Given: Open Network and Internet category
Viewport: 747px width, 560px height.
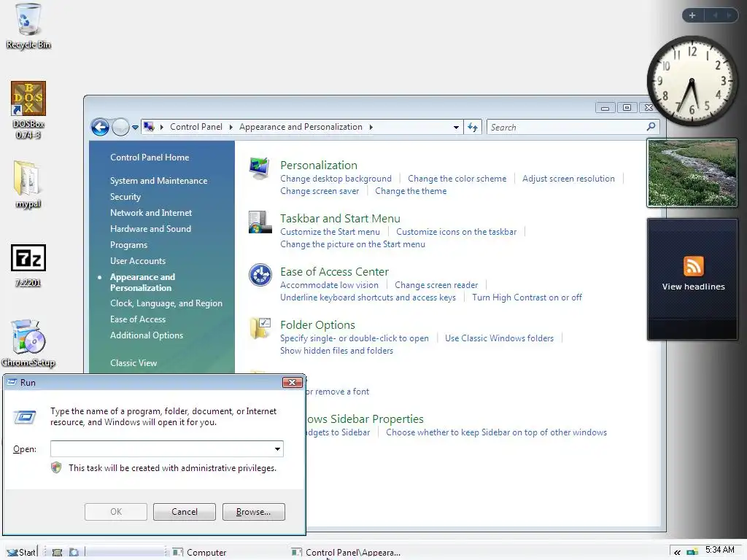Looking at the screenshot, I should pos(151,213).
